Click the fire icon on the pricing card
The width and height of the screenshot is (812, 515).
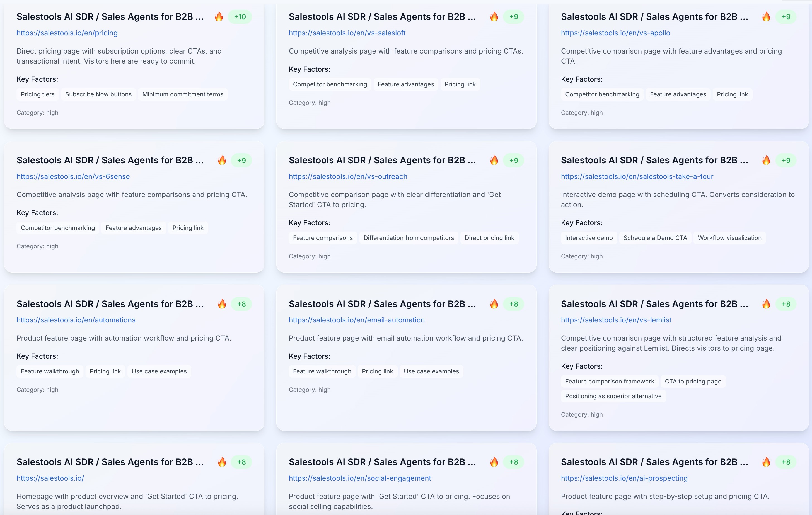pos(219,16)
